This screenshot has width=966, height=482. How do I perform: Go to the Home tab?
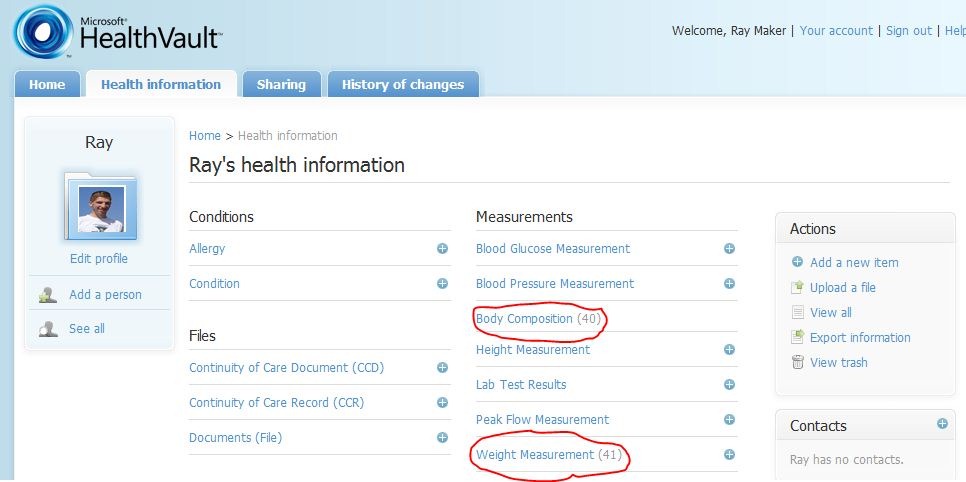pyautogui.click(x=47, y=84)
